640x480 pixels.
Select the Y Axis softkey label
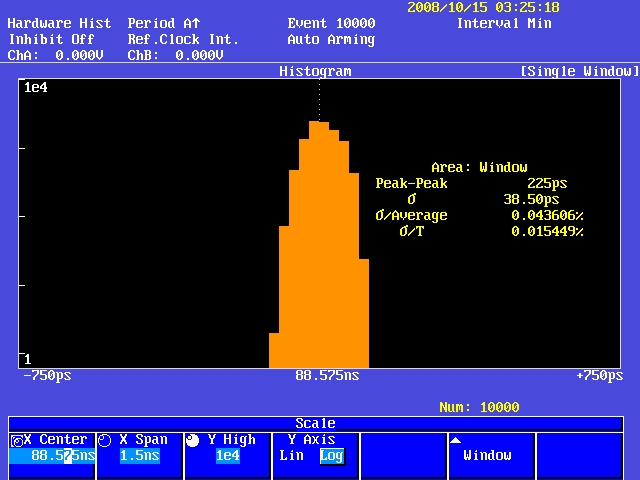pos(312,440)
